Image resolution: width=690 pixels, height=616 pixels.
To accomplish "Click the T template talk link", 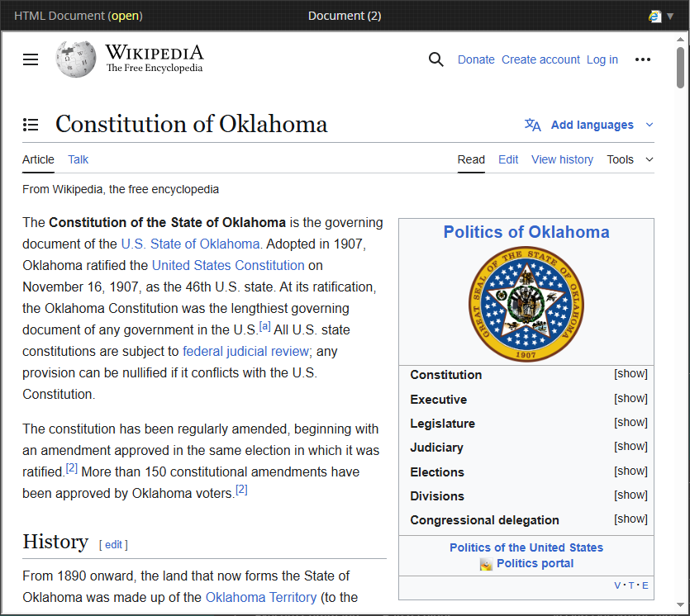I will [x=631, y=585].
